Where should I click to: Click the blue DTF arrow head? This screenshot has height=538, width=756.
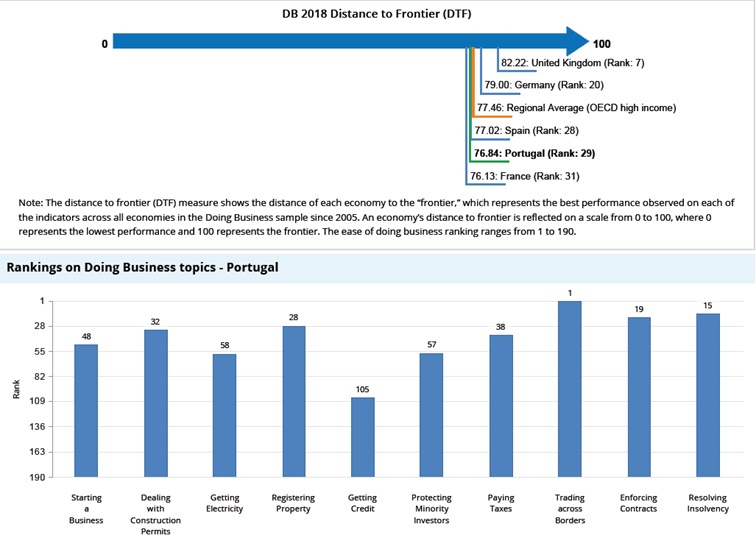[576, 42]
